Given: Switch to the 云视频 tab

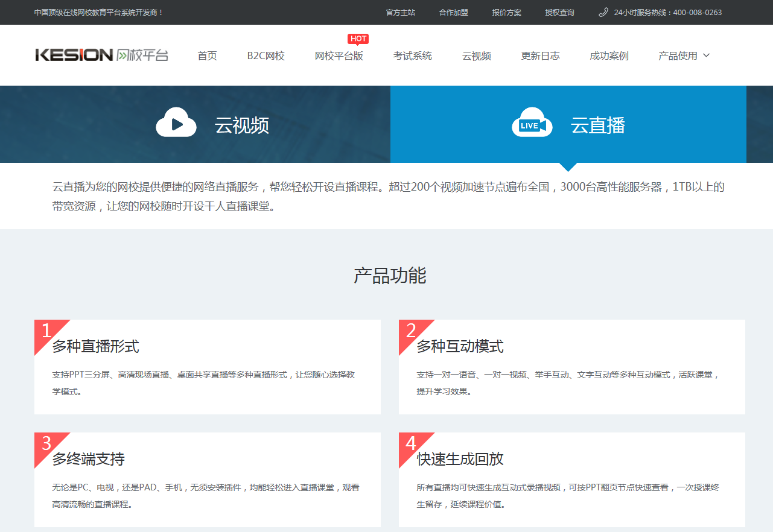Looking at the screenshot, I should click(x=241, y=124).
